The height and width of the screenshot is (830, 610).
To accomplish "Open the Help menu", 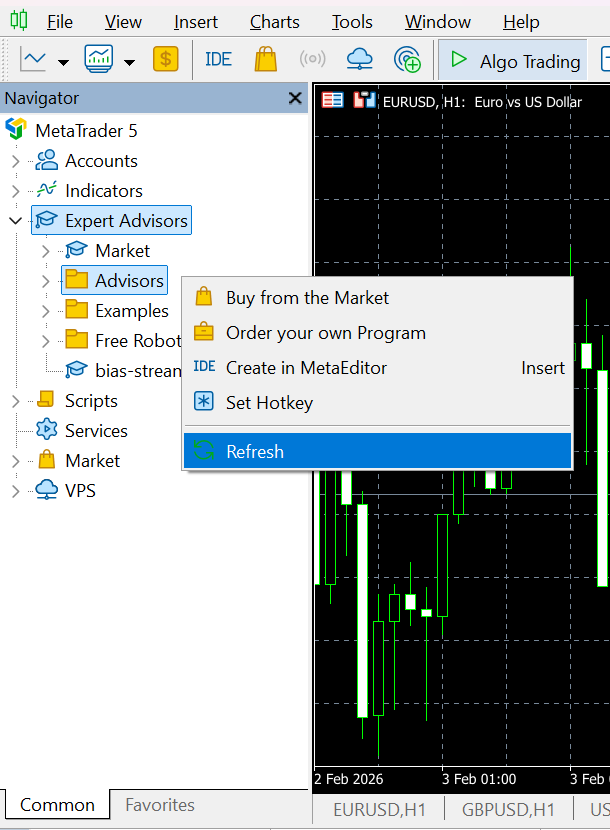I will [x=521, y=22].
